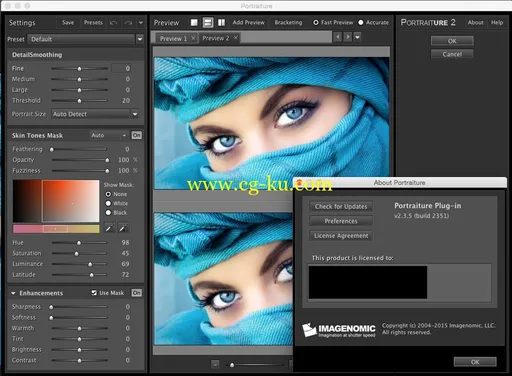Click the hue gradient strip below picker

pyautogui.click(x=56, y=229)
